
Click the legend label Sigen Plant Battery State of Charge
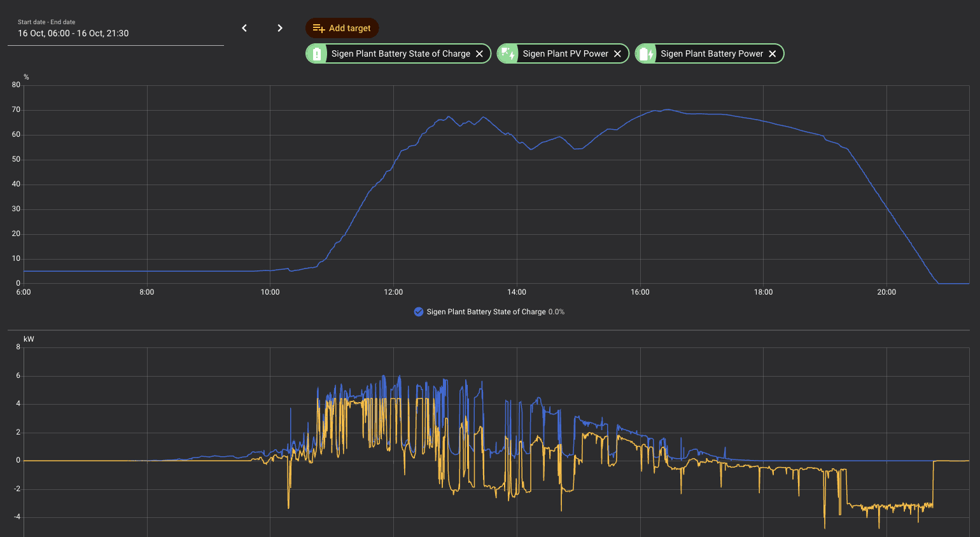point(486,312)
